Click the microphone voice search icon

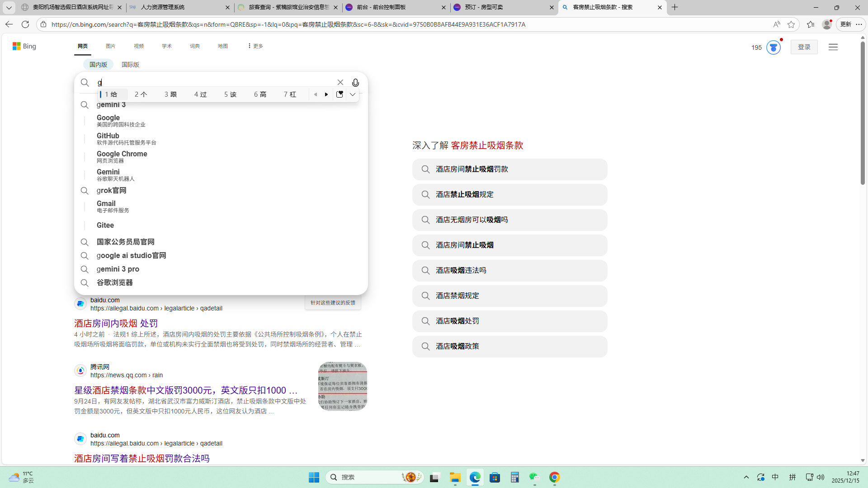click(355, 83)
